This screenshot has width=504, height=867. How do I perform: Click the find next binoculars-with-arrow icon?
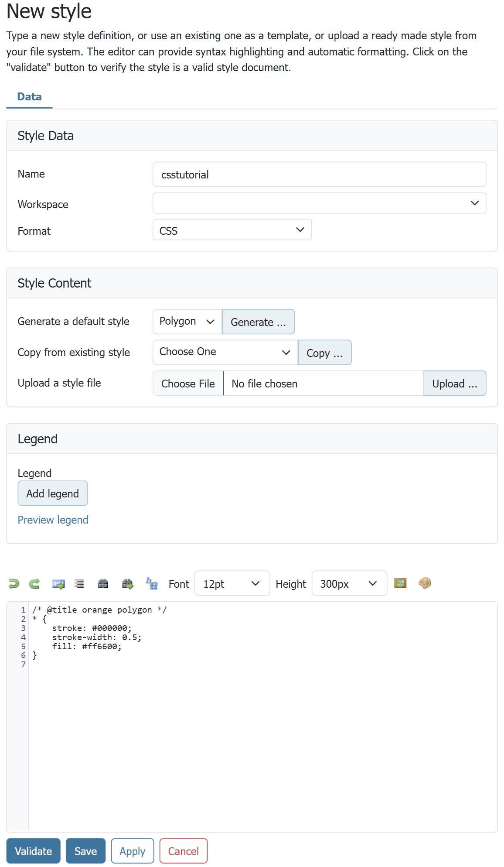[x=127, y=584]
